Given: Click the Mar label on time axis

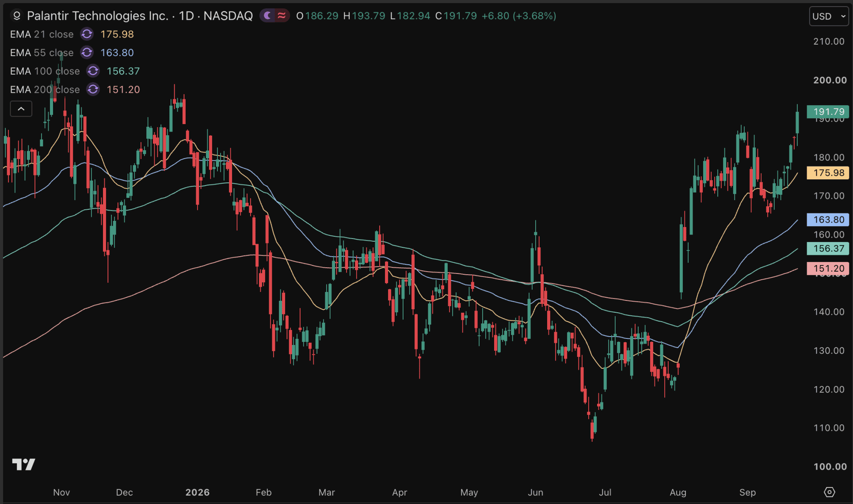Looking at the screenshot, I should coord(327,492).
